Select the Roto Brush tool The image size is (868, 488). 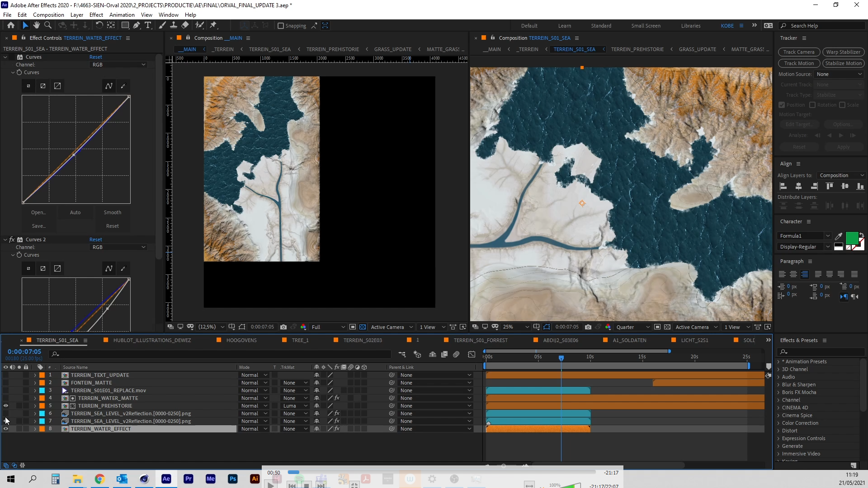pyautogui.click(x=199, y=25)
